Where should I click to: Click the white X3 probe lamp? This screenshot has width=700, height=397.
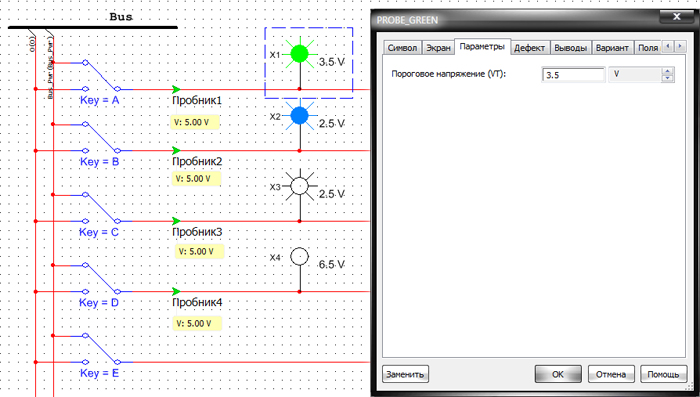(x=300, y=186)
